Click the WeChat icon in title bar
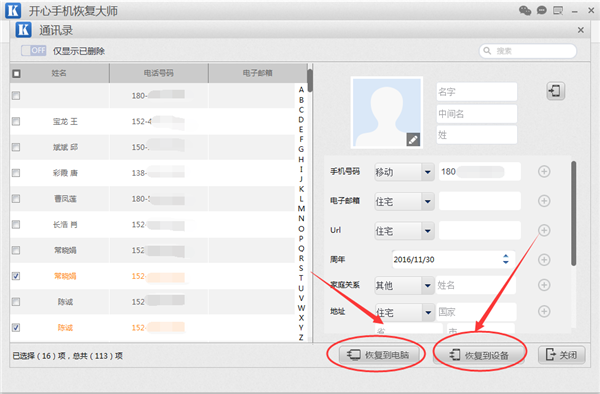This screenshot has height=394, width=600. click(x=525, y=10)
